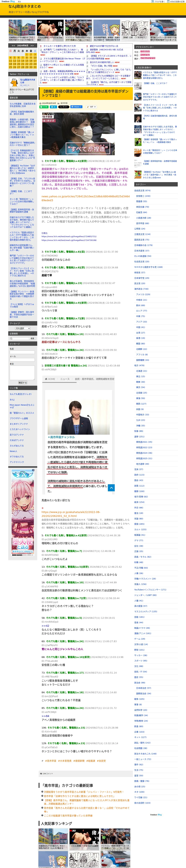Open the ＊高市早苗チャンネル link in embedded article
186x868 pixels.
pyautogui.click(x=61, y=437)
